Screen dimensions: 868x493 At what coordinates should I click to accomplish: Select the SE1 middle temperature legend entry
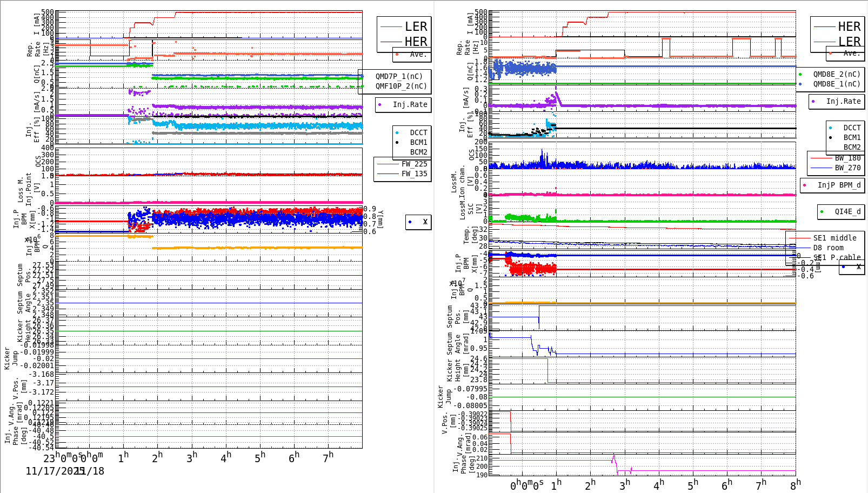(835, 238)
